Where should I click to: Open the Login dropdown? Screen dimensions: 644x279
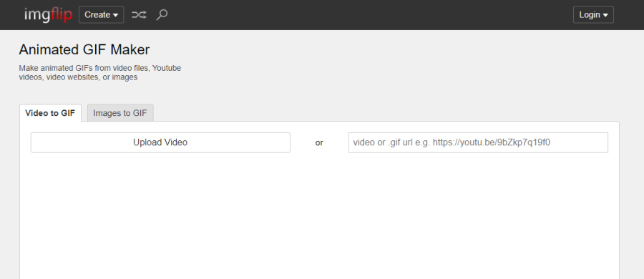coord(593,15)
